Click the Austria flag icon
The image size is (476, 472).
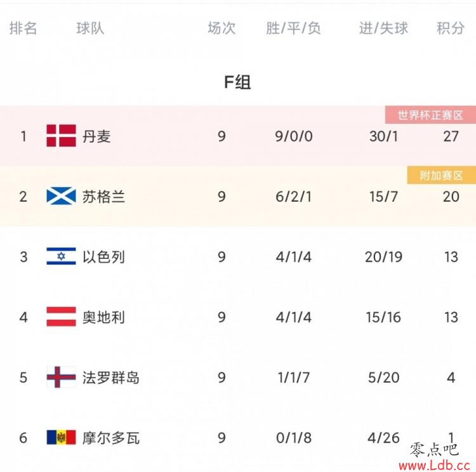click(61, 317)
